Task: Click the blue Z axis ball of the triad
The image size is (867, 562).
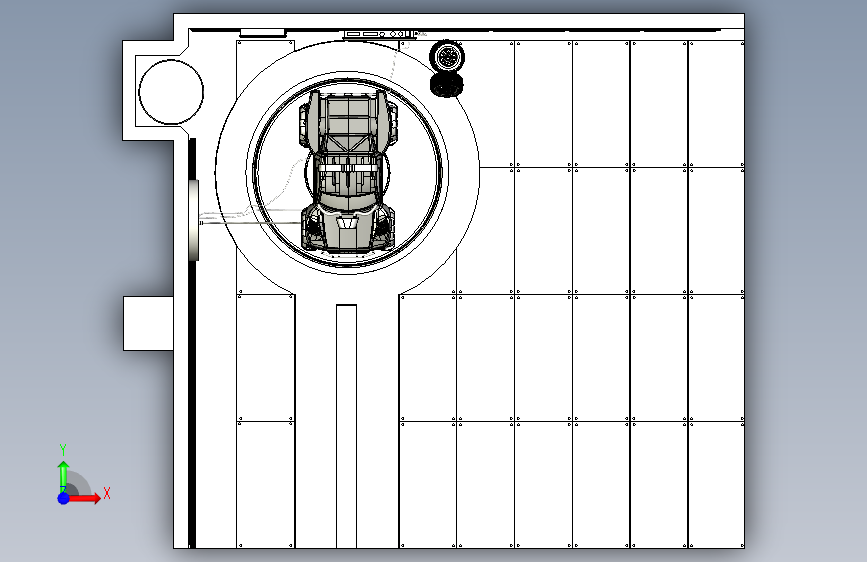Action: (63, 498)
